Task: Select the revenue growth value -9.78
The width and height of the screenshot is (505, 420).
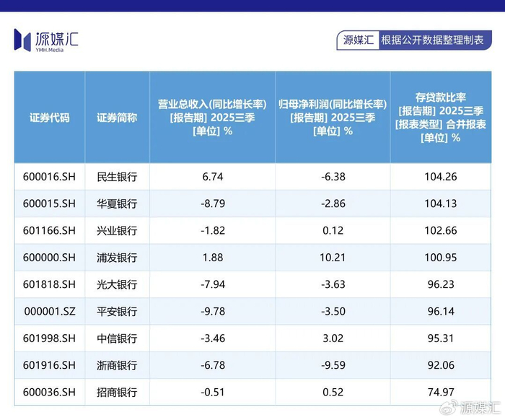Action: [x=213, y=312]
